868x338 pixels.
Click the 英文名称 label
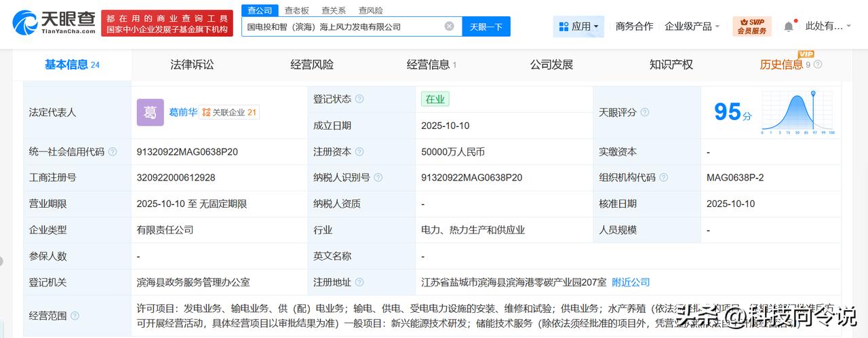point(332,256)
